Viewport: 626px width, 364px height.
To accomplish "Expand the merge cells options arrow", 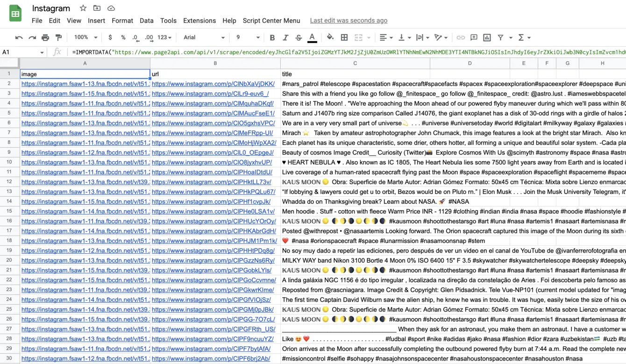I will 369,37.
